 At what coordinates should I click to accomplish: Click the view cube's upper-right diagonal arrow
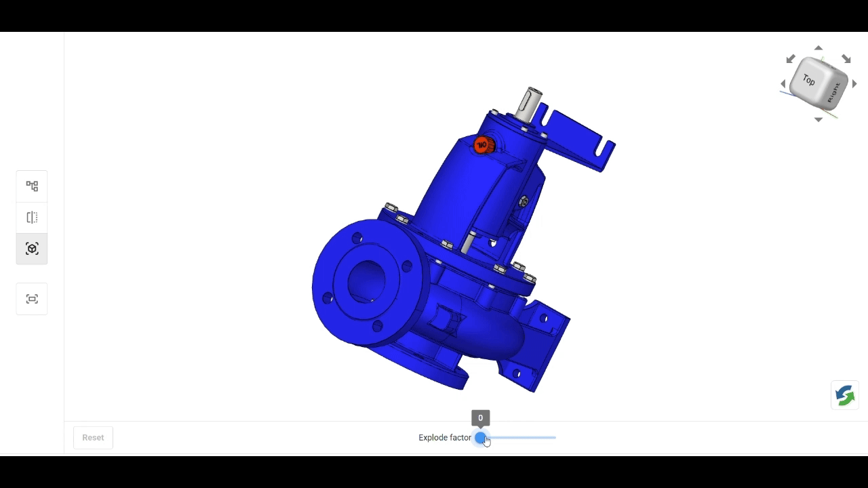[846, 60]
